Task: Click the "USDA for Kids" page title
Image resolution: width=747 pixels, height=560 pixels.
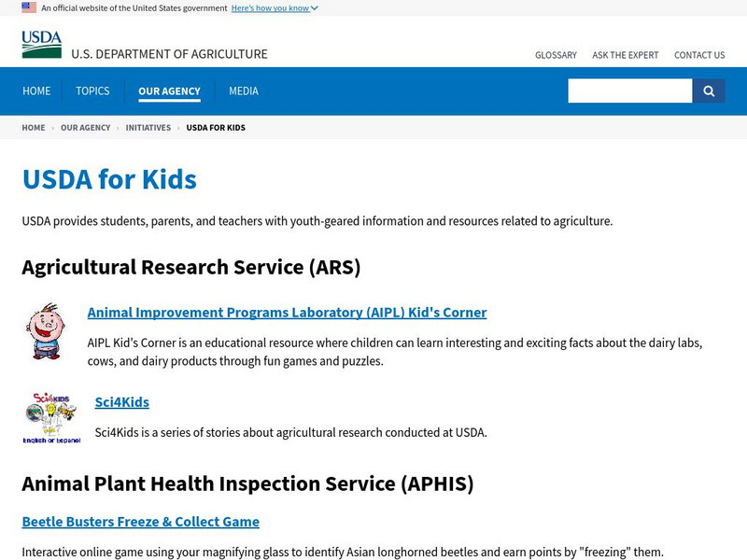Action: click(x=109, y=179)
